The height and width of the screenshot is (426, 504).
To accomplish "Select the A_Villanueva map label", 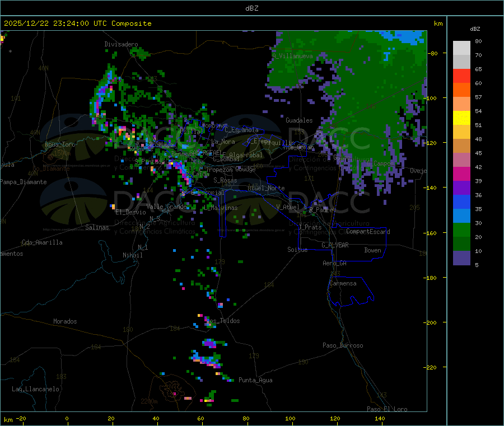I will click(x=292, y=56).
